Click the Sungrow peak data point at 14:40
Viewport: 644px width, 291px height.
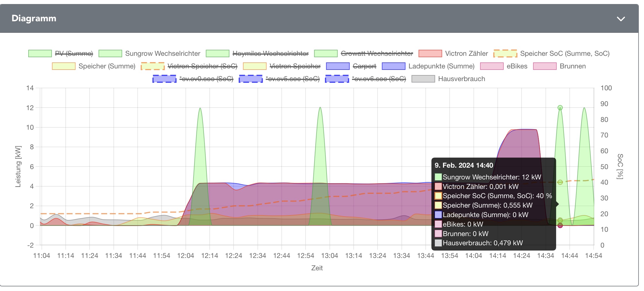tap(560, 108)
